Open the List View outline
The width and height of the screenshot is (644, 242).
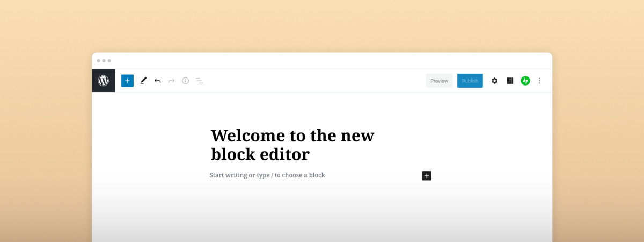(x=199, y=81)
